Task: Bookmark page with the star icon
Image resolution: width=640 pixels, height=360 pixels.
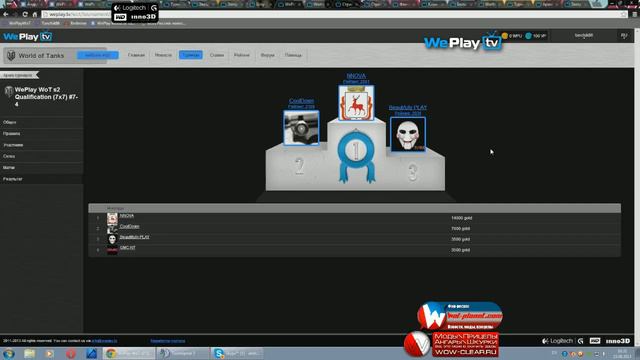Action: 623,14
